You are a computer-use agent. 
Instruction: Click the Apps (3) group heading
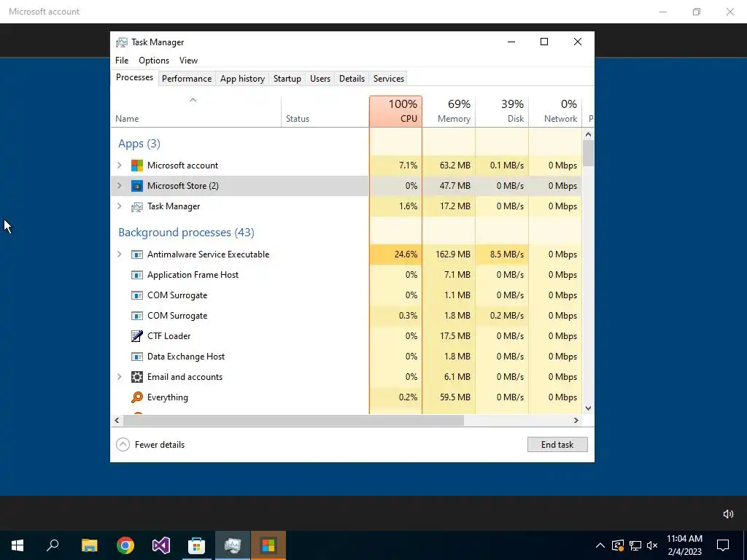click(139, 144)
